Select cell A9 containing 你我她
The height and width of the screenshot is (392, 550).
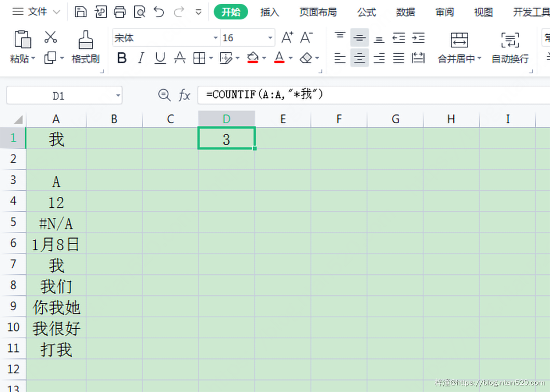click(x=56, y=306)
